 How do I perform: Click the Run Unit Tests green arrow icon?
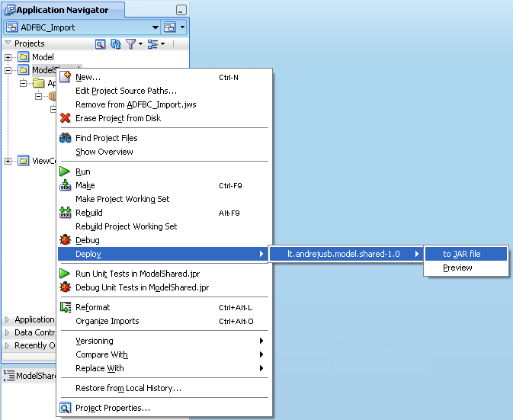65,274
